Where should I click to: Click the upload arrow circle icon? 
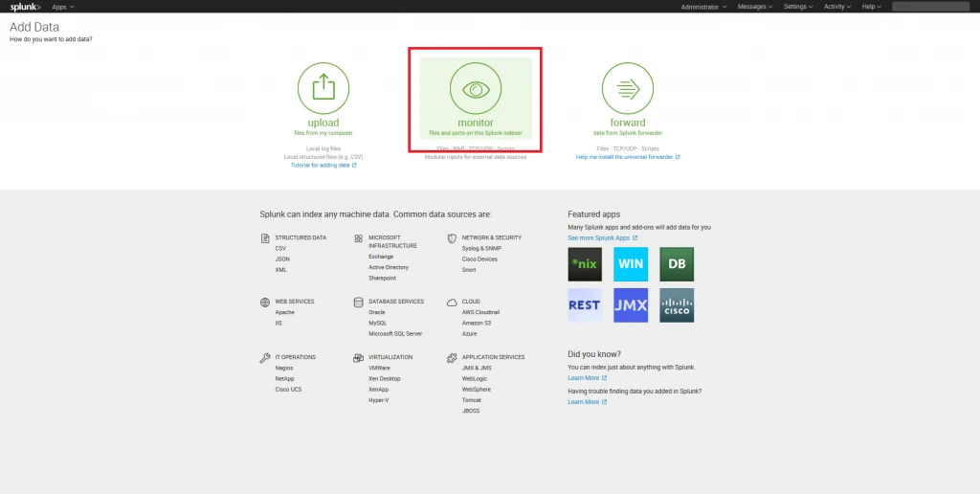(x=323, y=88)
